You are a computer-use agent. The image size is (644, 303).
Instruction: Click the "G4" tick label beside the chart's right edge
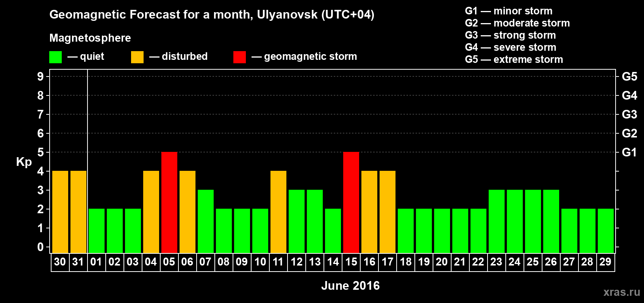click(630, 95)
